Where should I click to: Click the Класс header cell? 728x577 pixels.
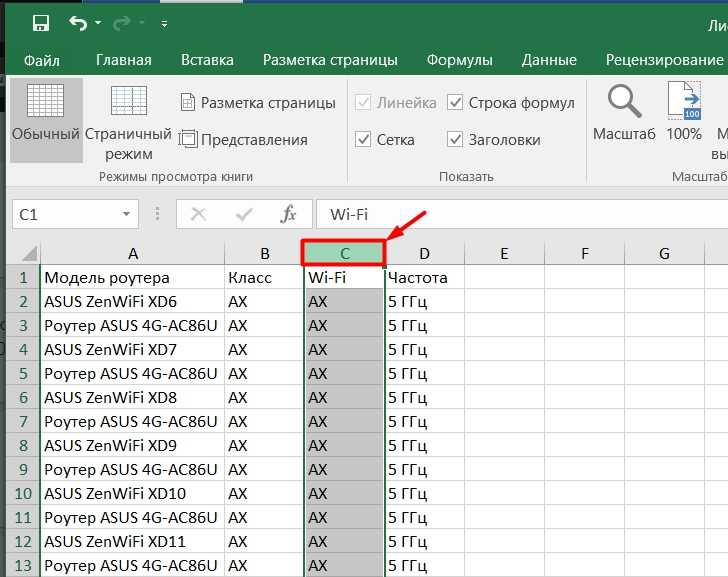click(x=265, y=278)
